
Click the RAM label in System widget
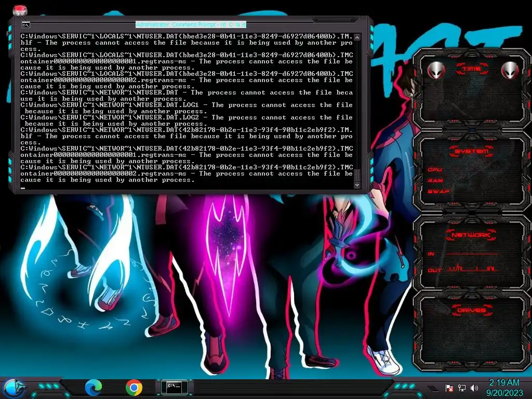[x=435, y=180]
